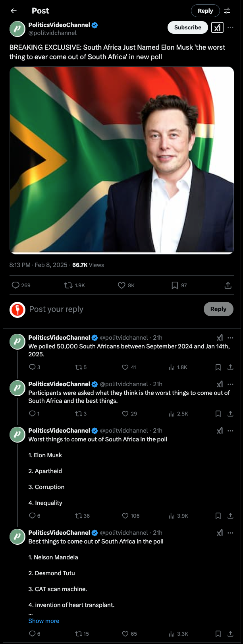Open more menu on the 'polled 50,000' reply
This screenshot has width=243, height=644.
(x=231, y=338)
